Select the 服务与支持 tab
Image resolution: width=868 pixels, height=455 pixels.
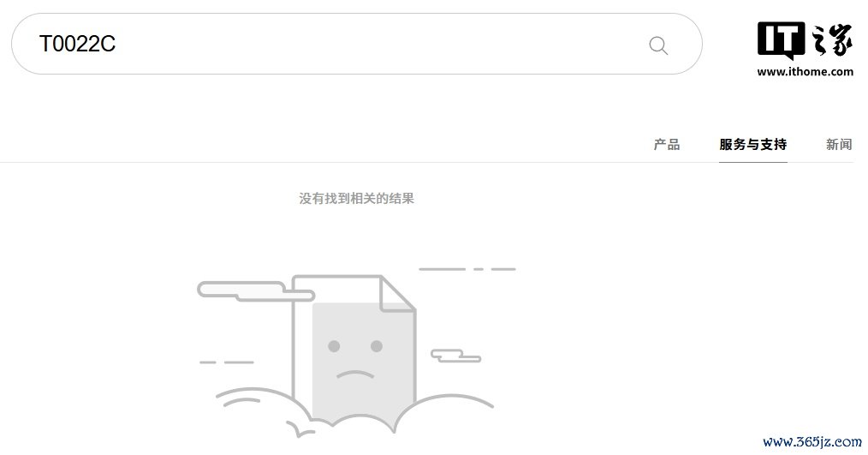(752, 145)
